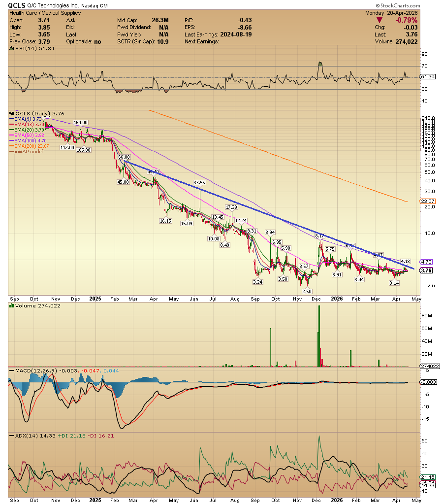Click the 'VWAP undef' legend entry
Screen dimensions: 443x504
coord(27,151)
